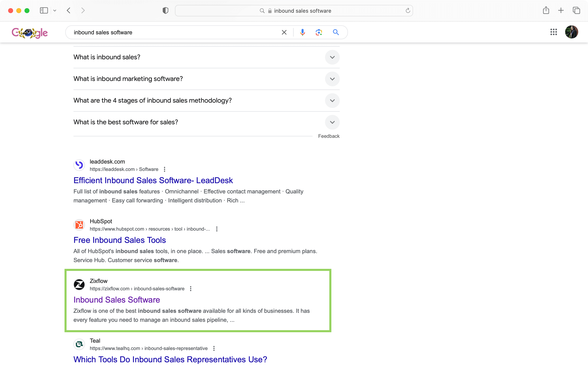Go back with the browser back arrow
The height and width of the screenshot is (368, 588).
pyautogui.click(x=69, y=10)
